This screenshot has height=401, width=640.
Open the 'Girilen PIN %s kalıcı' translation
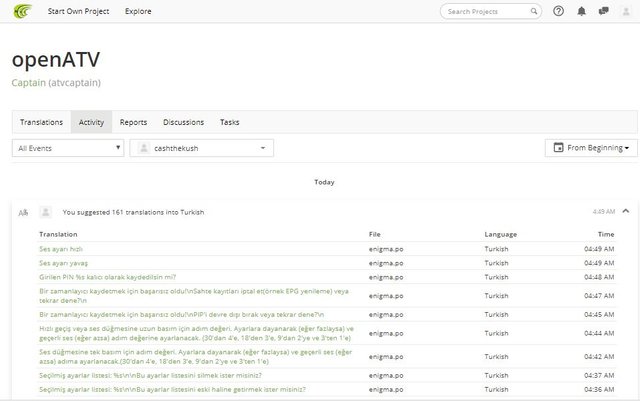pos(107,277)
